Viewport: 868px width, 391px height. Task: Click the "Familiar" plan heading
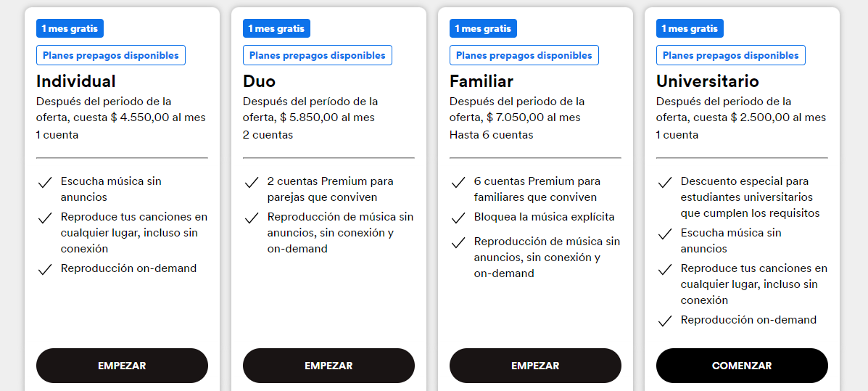481,81
